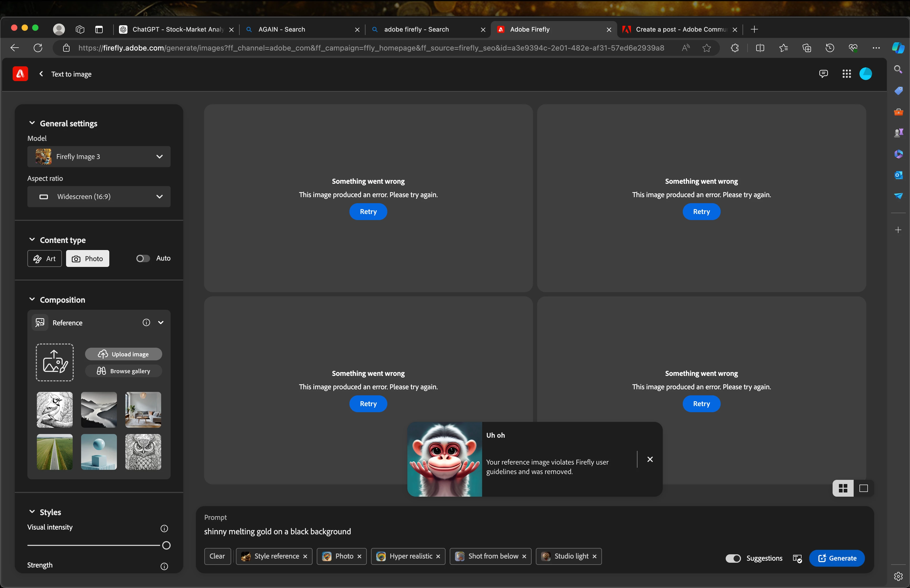Select the owl reference thumbnail
This screenshot has width=910, height=588.
point(143,452)
